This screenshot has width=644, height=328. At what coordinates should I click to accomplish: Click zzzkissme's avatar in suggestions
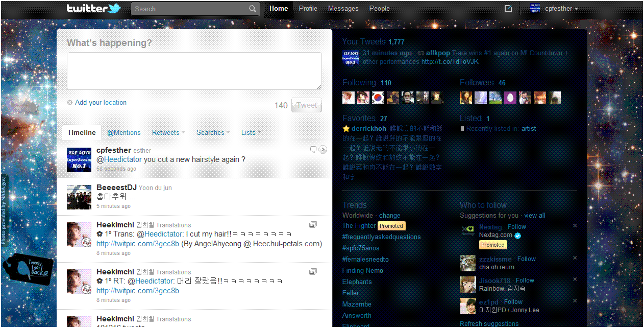click(467, 263)
